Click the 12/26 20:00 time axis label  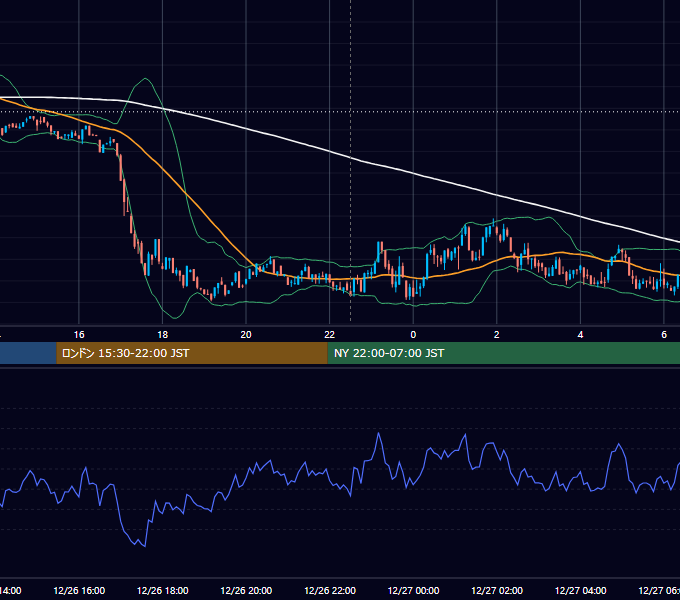(x=246, y=590)
